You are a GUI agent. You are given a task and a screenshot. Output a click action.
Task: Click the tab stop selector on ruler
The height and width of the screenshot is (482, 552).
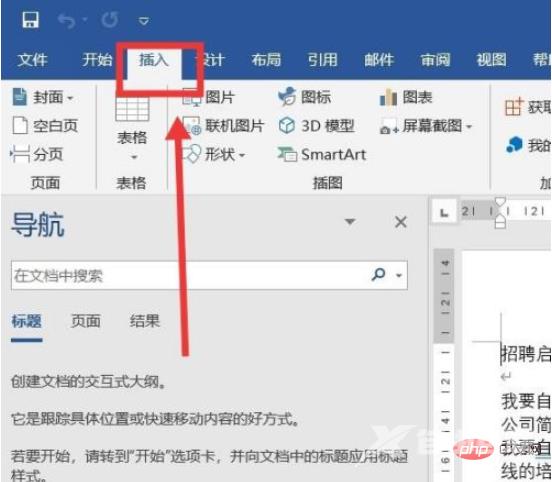(x=444, y=212)
